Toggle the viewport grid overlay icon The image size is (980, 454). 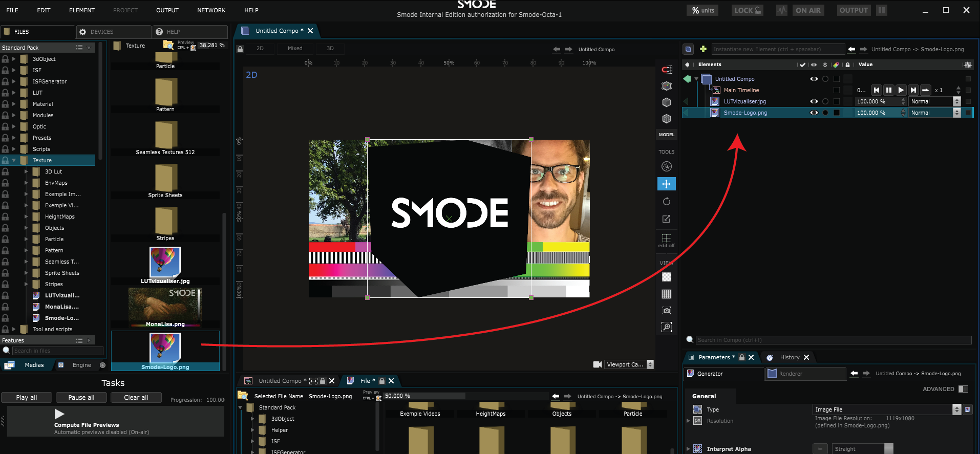coord(666,294)
